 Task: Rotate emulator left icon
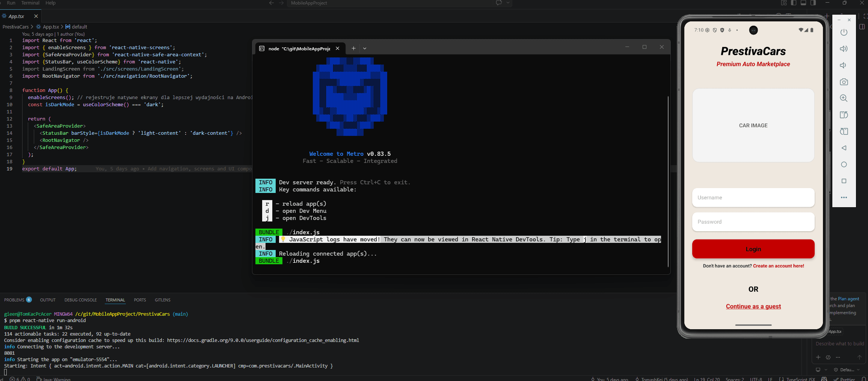point(844,115)
